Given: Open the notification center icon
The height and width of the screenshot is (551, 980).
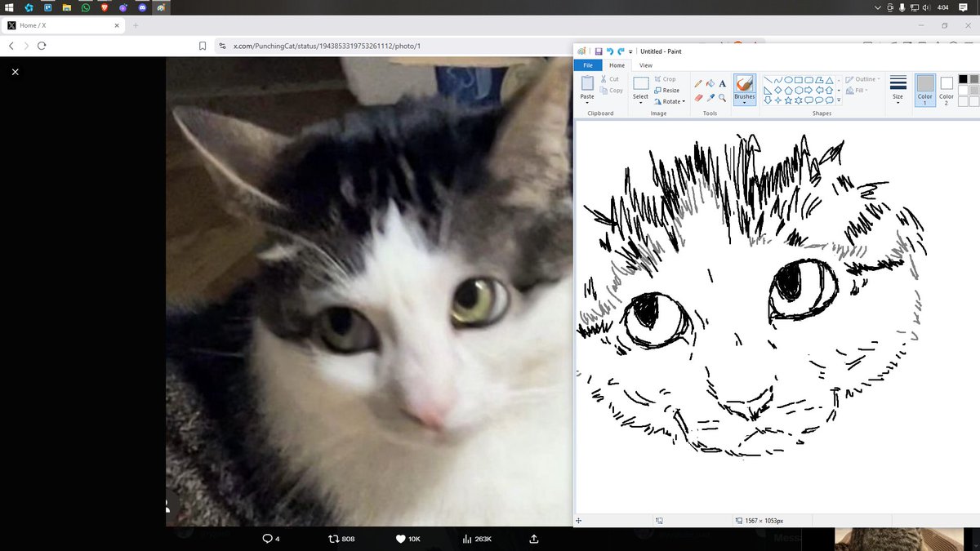Looking at the screenshot, I should point(963,7).
